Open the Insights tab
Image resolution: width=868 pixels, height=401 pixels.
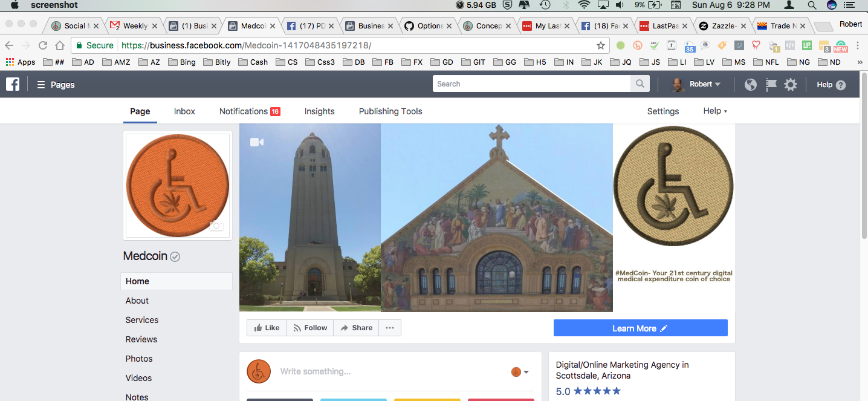319,111
